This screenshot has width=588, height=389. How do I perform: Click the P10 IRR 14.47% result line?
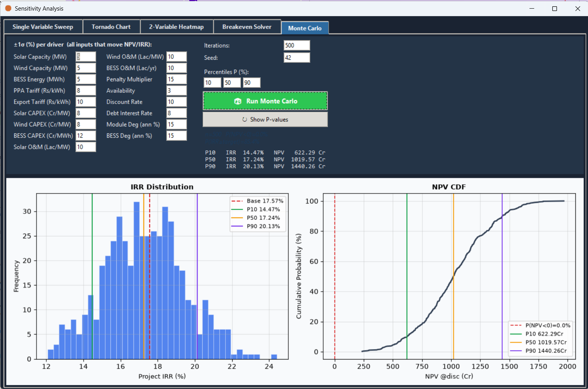(265, 152)
